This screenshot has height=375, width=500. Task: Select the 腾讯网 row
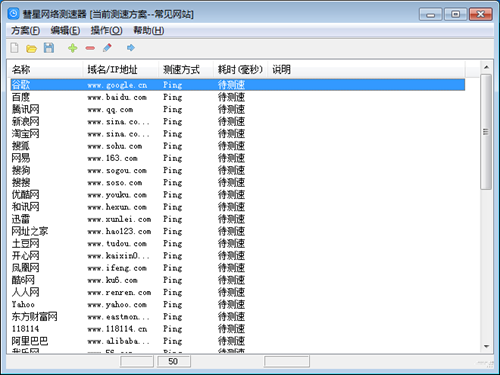coord(238,109)
